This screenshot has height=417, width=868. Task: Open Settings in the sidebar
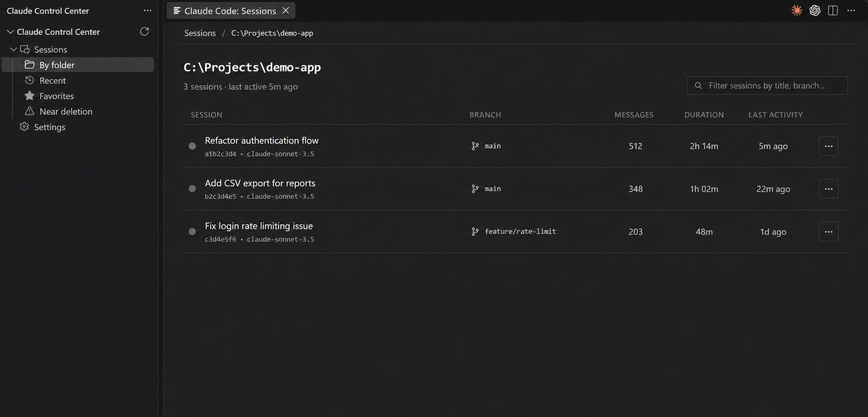pos(49,127)
